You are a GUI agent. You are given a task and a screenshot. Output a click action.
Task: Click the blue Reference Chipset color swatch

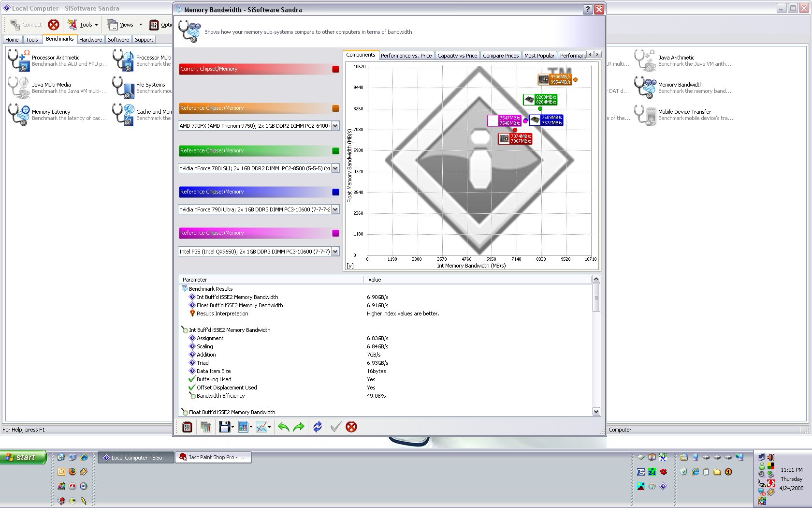point(335,192)
